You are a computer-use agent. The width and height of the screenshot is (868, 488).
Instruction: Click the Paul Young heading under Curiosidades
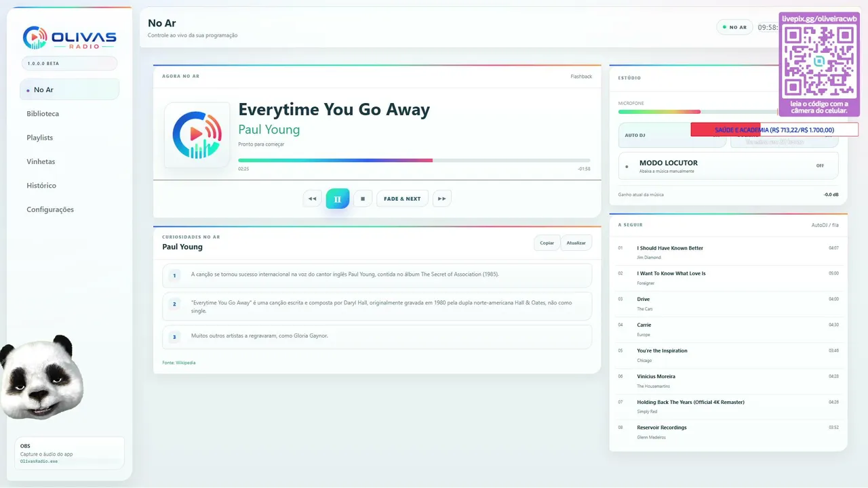click(182, 247)
